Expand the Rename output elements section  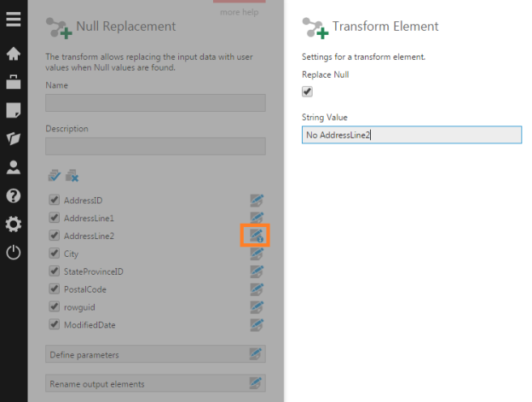point(154,383)
